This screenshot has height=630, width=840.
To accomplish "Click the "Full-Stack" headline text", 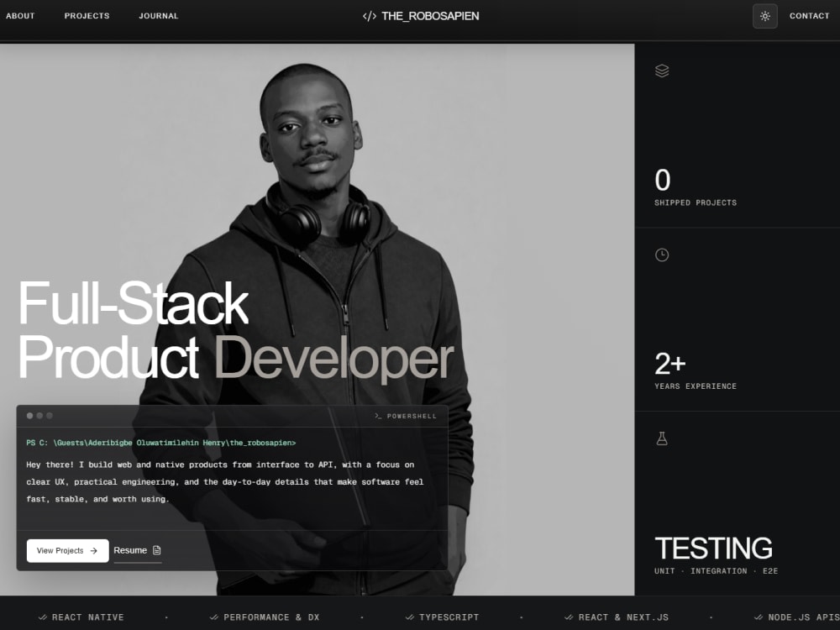I will point(134,304).
